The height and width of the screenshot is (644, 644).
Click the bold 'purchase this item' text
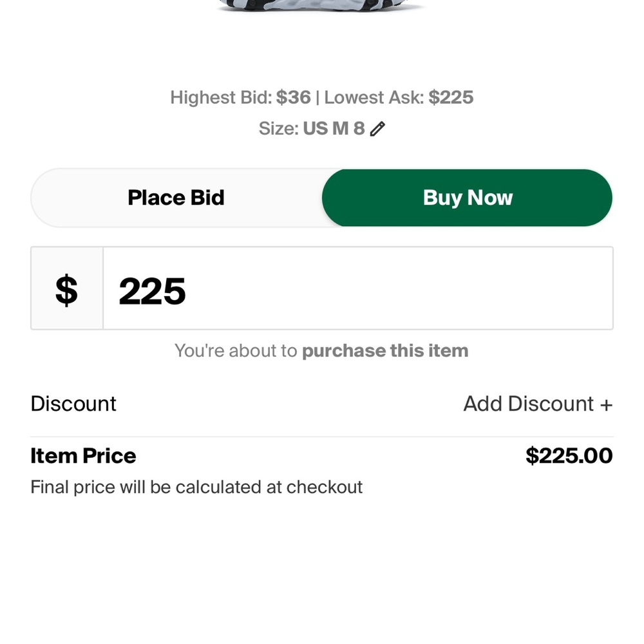385,351
